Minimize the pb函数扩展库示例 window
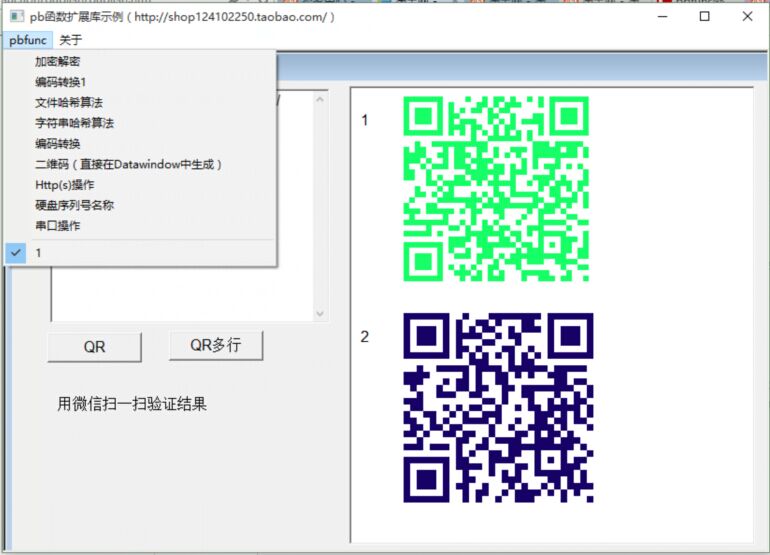The height and width of the screenshot is (555, 770). [x=662, y=17]
